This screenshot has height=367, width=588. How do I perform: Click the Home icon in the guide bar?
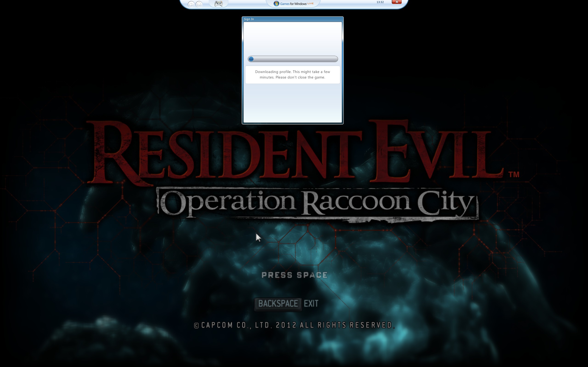[x=199, y=4]
